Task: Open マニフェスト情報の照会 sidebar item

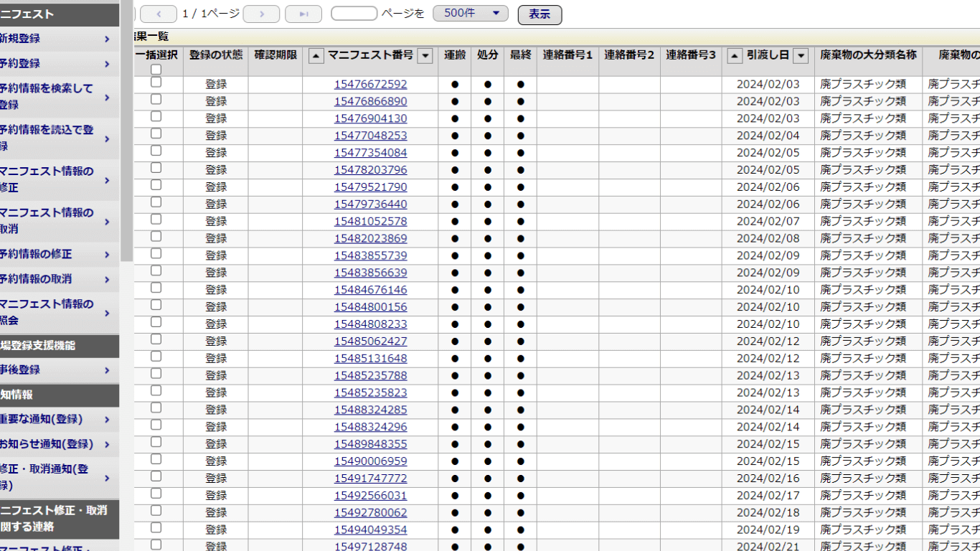Action: [59, 312]
